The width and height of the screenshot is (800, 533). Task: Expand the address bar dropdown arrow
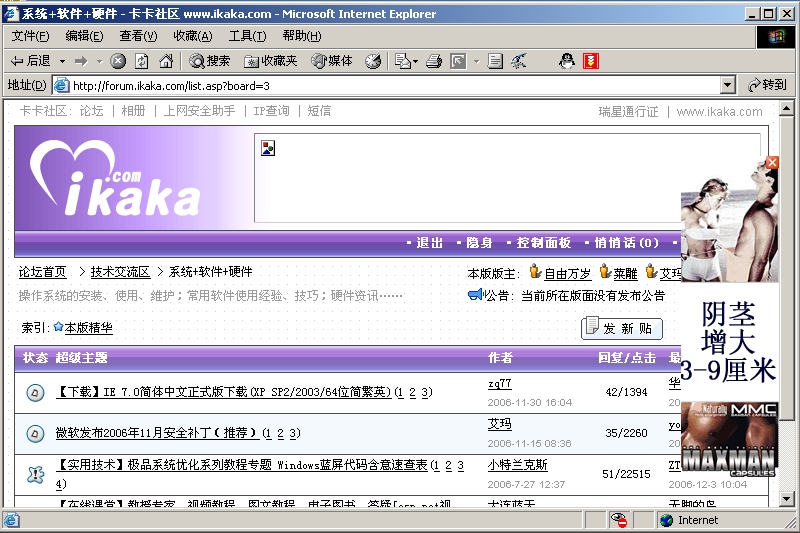pyautogui.click(x=728, y=86)
